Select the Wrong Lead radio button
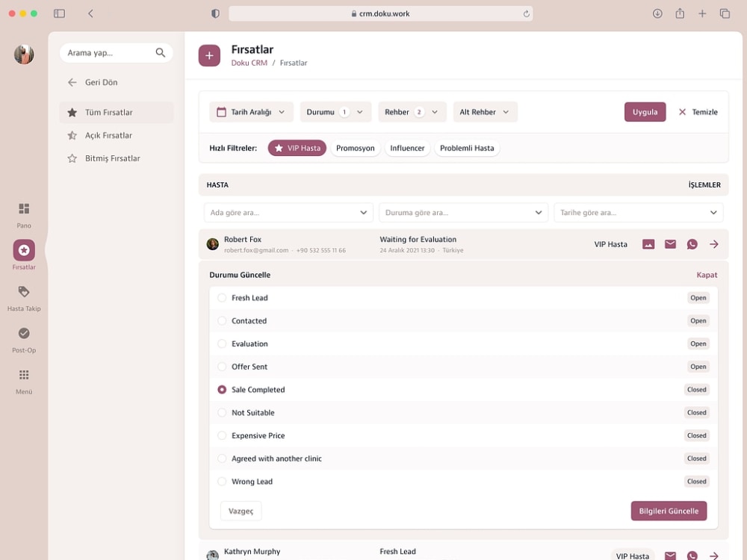The width and height of the screenshot is (747, 560). click(x=222, y=481)
